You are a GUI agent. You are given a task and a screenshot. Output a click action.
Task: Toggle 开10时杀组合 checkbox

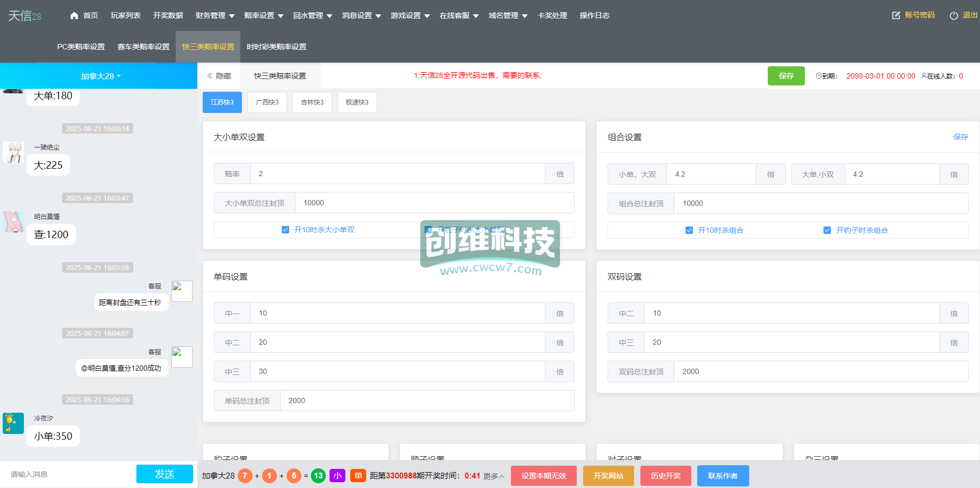[689, 230]
